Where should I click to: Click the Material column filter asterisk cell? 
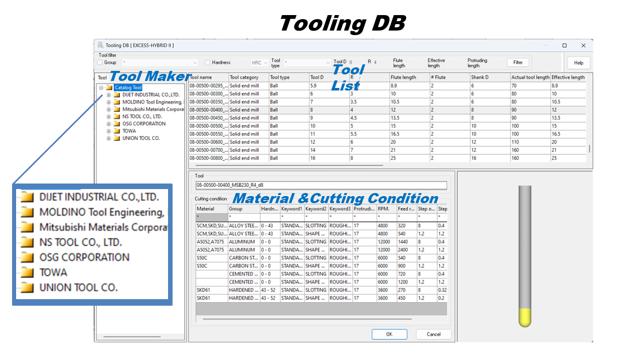211,217
